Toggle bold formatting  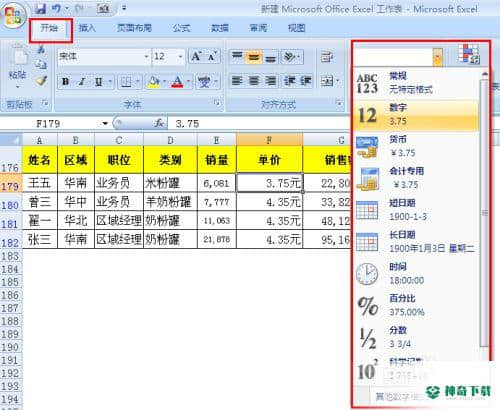click(x=66, y=82)
